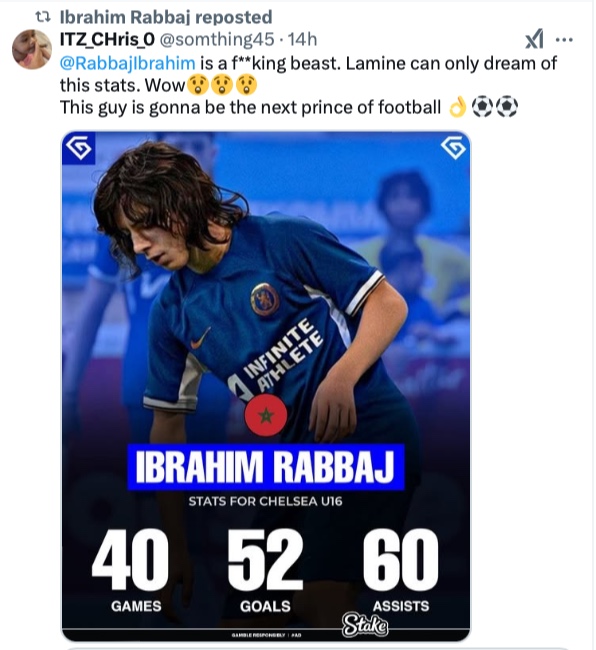The height and width of the screenshot is (650, 596).
Task: Open the @RabbajIbrahim mention link
Action: pyautogui.click(x=128, y=63)
